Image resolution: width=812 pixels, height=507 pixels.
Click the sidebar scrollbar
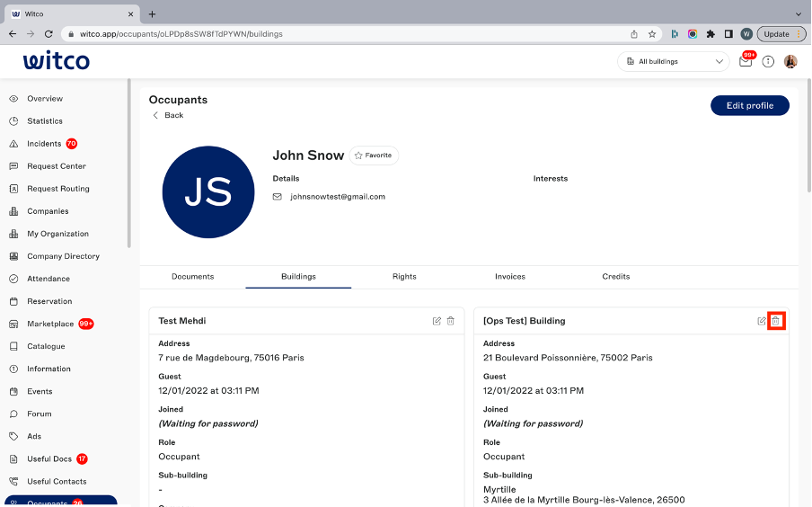coord(129,164)
